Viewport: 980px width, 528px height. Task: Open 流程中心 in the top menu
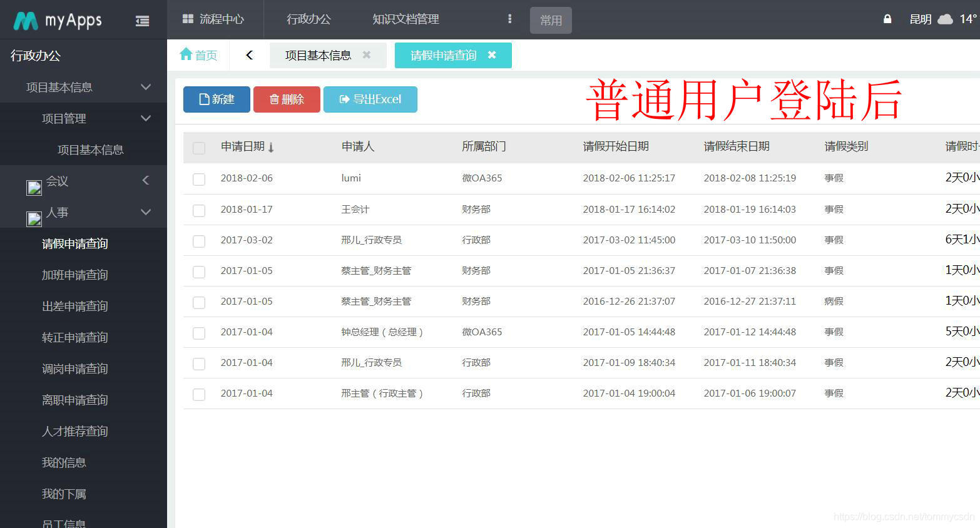[213, 19]
